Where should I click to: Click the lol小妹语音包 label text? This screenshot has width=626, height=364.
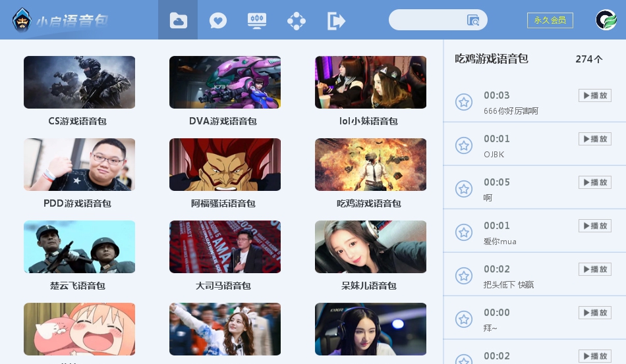coord(368,121)
